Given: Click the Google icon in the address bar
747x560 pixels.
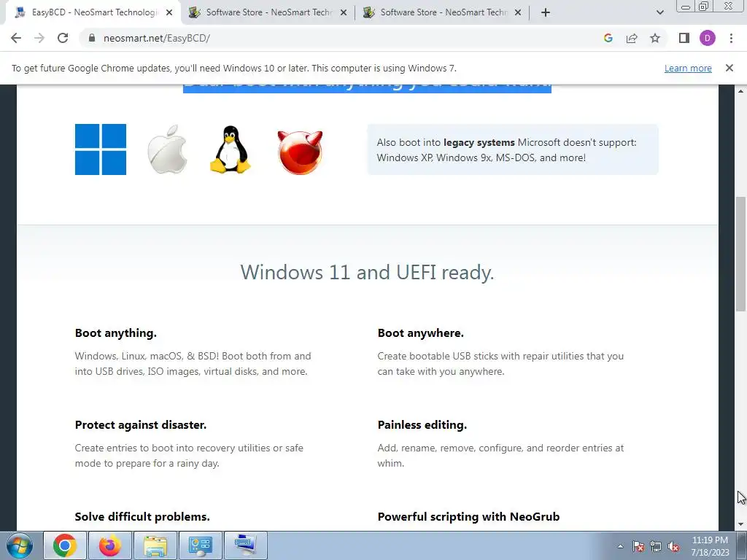Looking at the screenshot, I should (x=608, y=38).
